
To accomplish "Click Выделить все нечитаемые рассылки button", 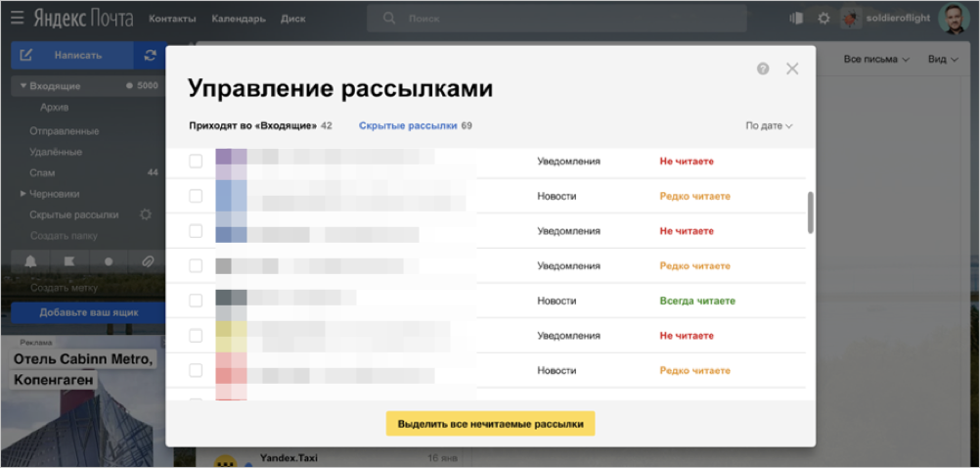I will [x=491, y=424].
